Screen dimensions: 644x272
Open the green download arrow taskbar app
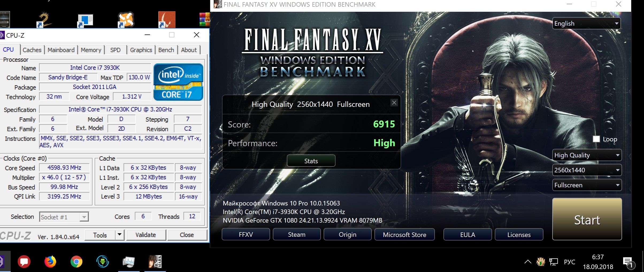tap(103, 262)
